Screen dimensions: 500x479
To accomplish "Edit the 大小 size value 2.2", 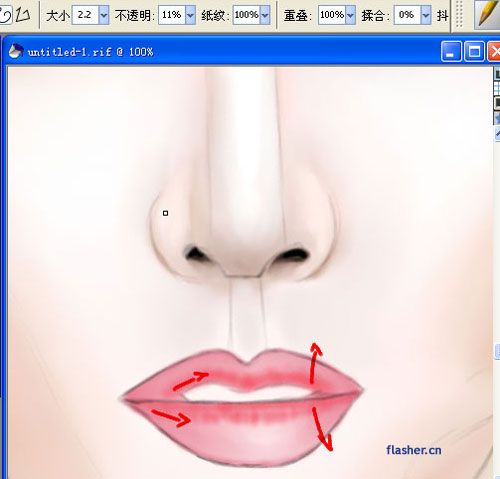I will [85, 15].
